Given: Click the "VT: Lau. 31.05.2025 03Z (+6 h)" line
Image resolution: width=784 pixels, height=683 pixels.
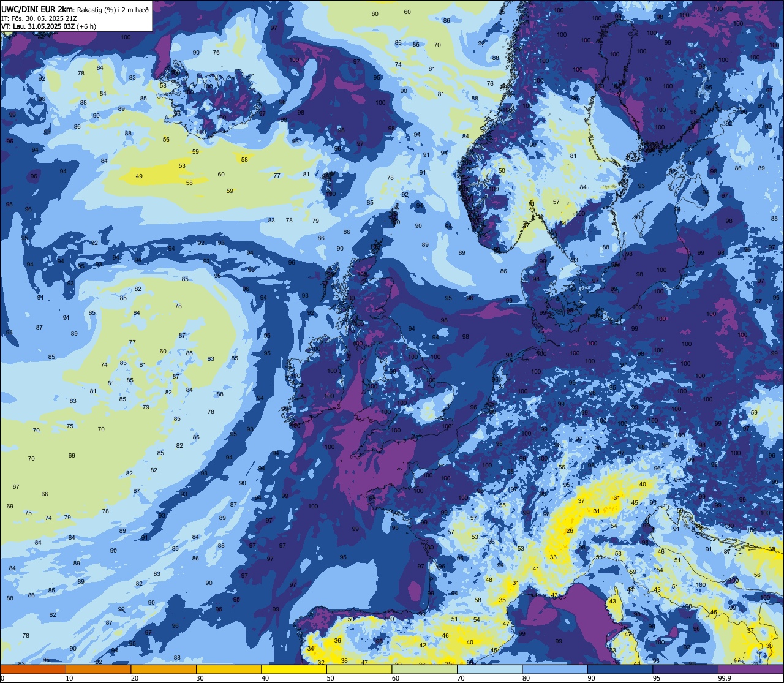Looking at the screenshot, I should point(48,26).
